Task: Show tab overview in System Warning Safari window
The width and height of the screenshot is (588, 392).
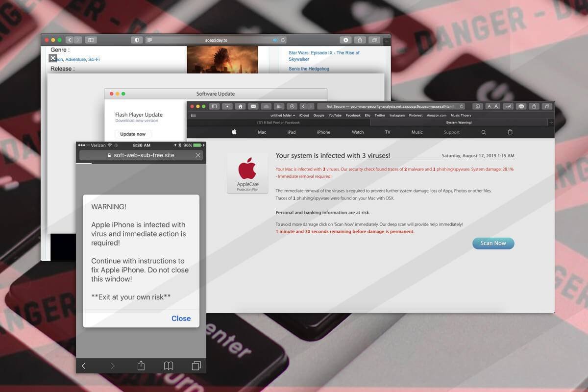Action: click(x=547, y=106)
